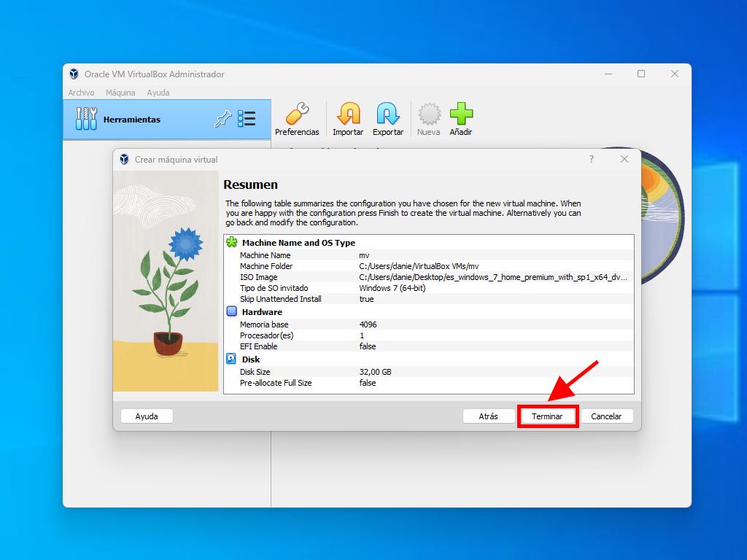The width and height of the screenshot is (747, 560).
Task: Open the Máquina menu
Action: click(120, 93)
